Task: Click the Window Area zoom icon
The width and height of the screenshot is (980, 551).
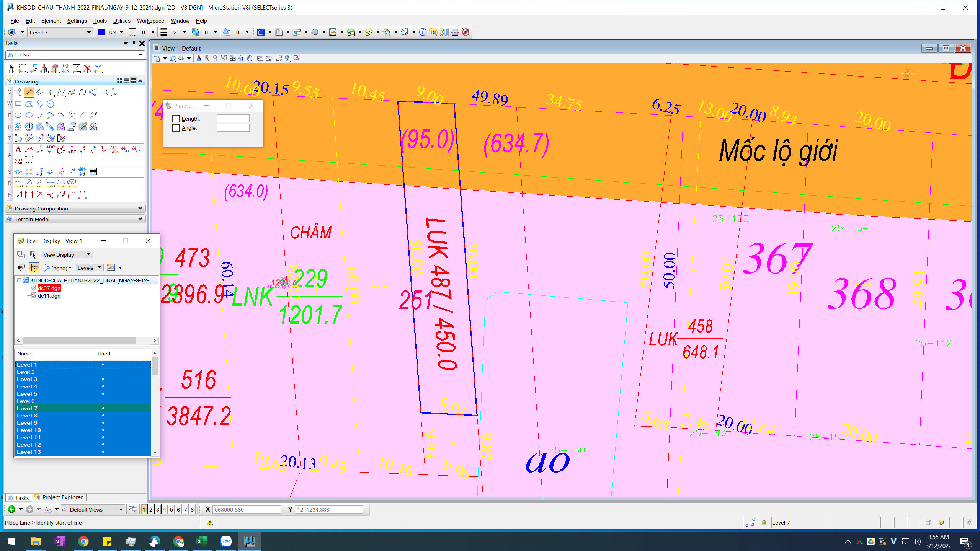Action: (x=224, y=58)
